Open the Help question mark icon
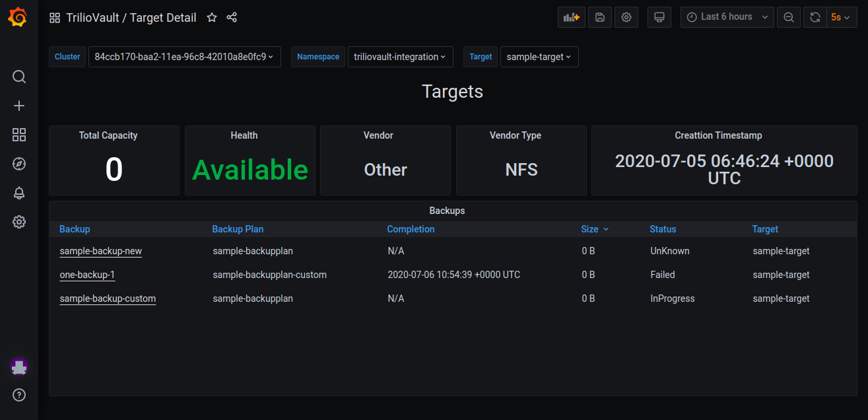The width and height of the screenshot is (868, 420). [x=19, y=395]
